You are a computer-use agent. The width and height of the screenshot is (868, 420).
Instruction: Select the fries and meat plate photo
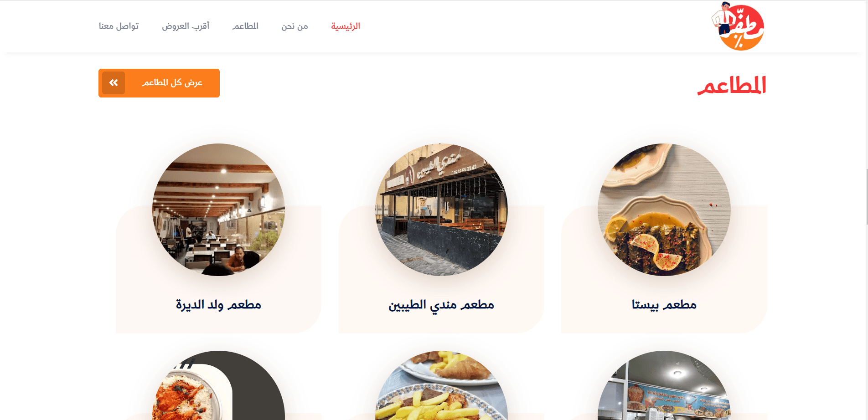point(441,385)
